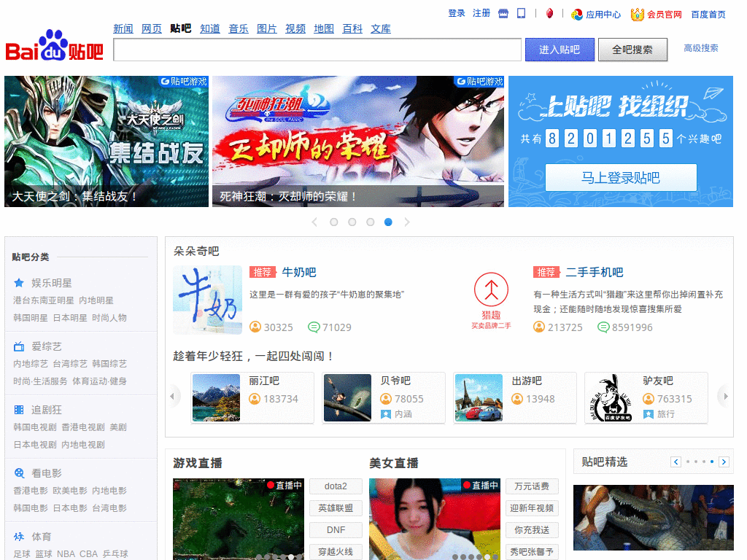Click the TV icon beside 爱综艺
The height and width of the screenshot is (560, 747).
(19, 346)
